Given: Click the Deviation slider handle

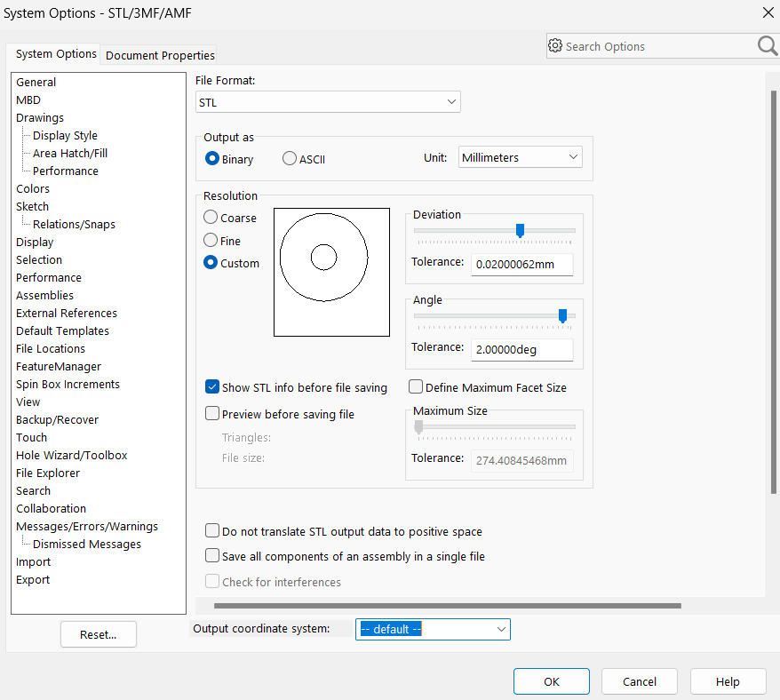Looking at the screenshot, I should (520, 230).
